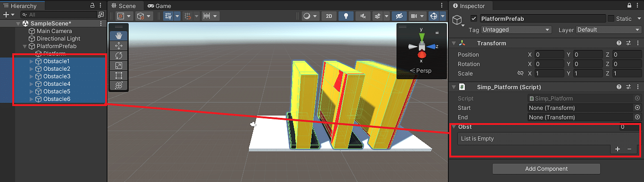Click the Add Component button
Screen dimensions: 644x182
tap(546, 169)
